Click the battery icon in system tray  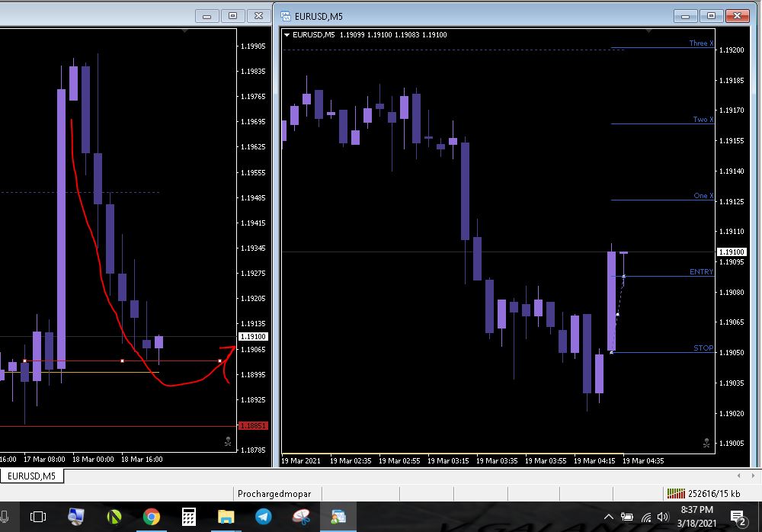(x=627, y=517)
